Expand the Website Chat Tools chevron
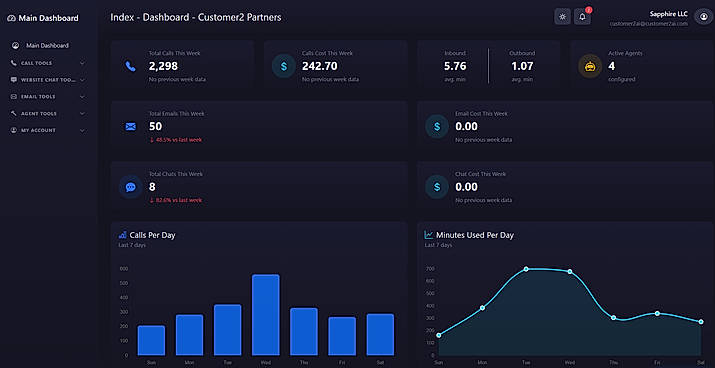 pyautogui.click(x=82, y=80)
